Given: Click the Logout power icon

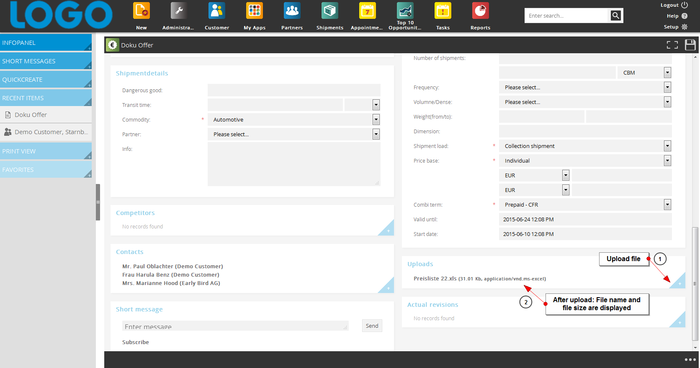Looking at the screenshot, I should (x=684, y=5).
